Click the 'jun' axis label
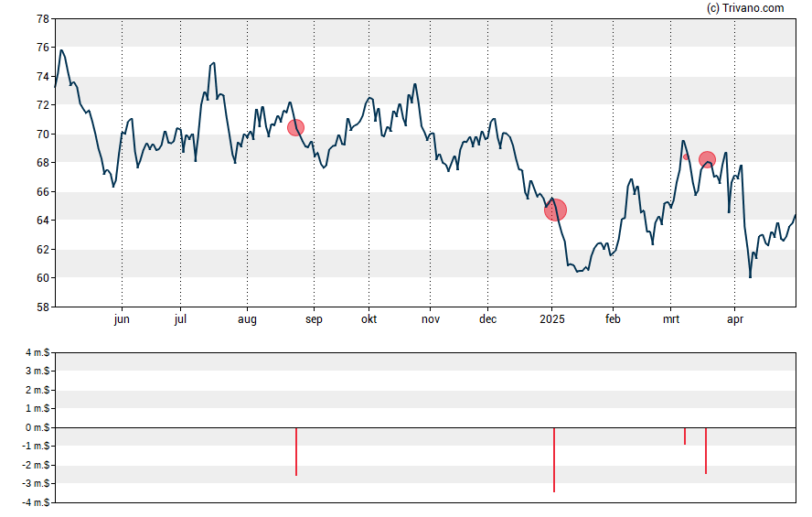Image resolution: width=812 pixels, height=517 pixels. (x=122, y=319)
